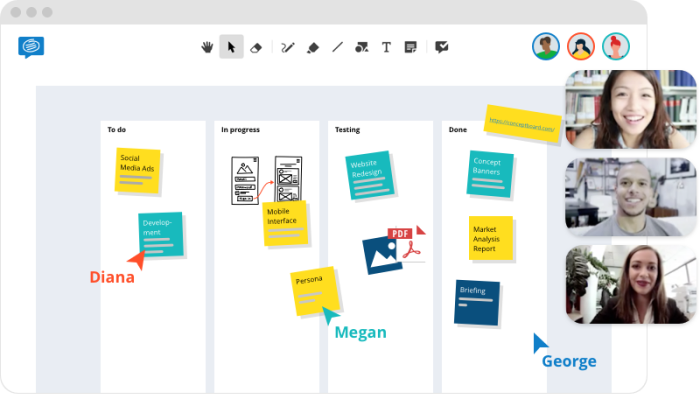Add a sticky note with toolbar icon
This screenshot has height=394, width=700.
411,47
